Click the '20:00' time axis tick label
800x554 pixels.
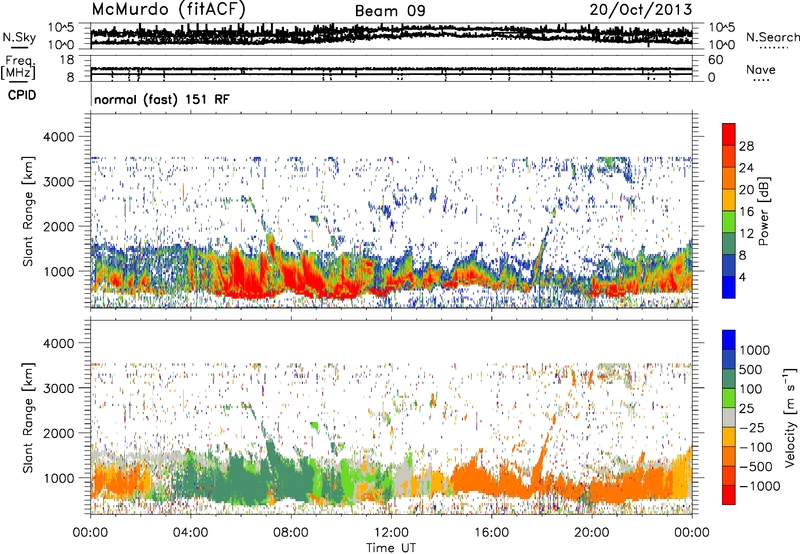click(591, 533)
